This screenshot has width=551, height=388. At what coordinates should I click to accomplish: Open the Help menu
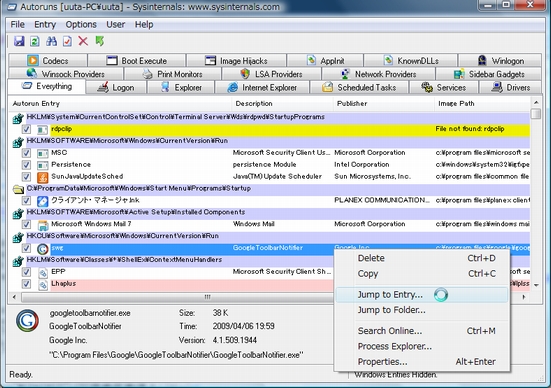144,24
